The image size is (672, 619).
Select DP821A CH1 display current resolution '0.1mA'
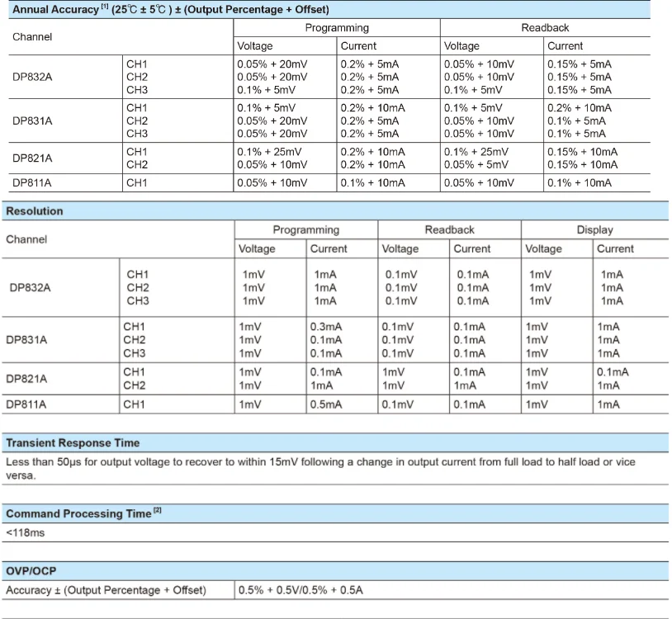(x=613, y=372)
